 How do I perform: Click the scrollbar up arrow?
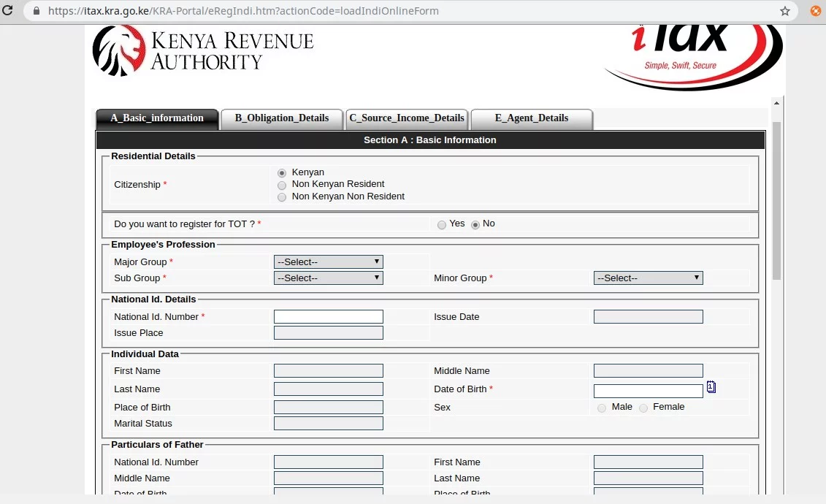[x=776, y=103]
